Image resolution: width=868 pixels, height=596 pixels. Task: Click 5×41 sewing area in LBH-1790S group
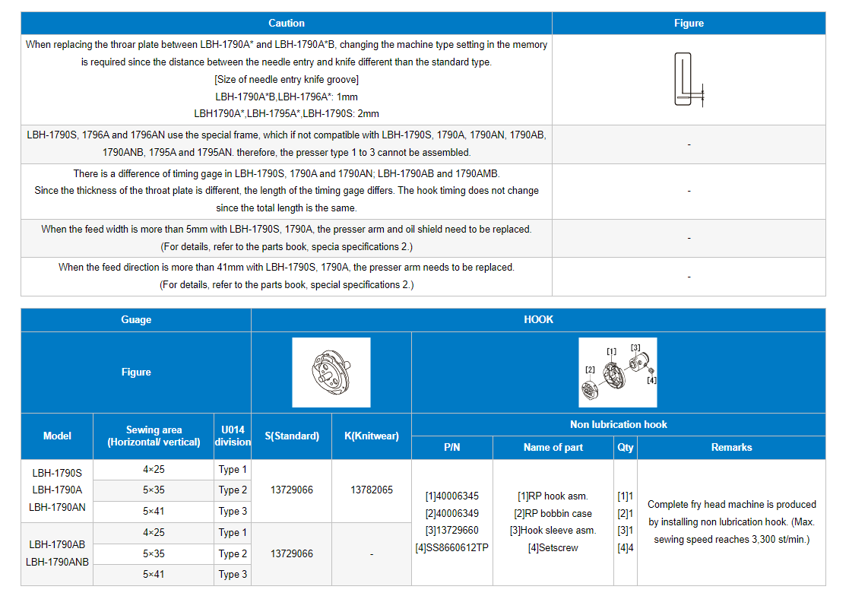[x=154, y=512]
